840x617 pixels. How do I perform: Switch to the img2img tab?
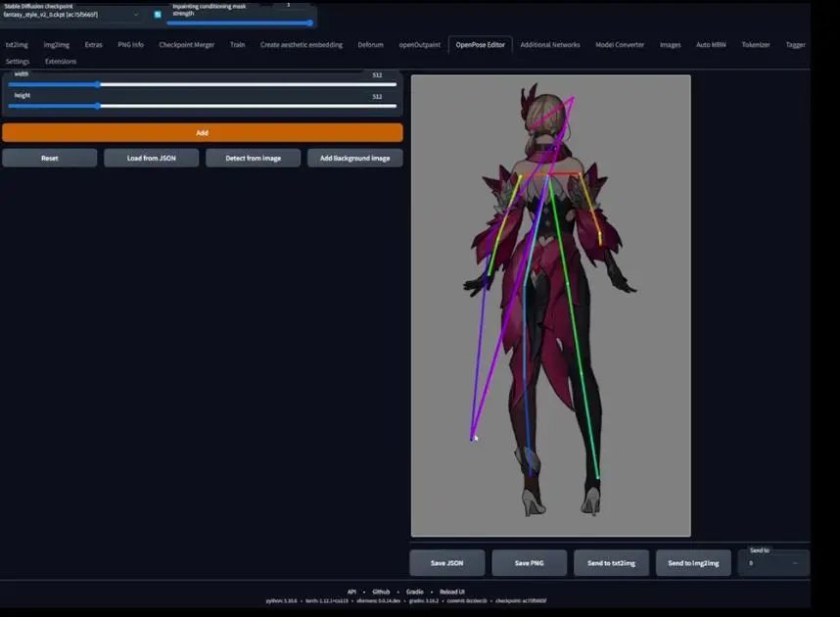tap(56, 45)
